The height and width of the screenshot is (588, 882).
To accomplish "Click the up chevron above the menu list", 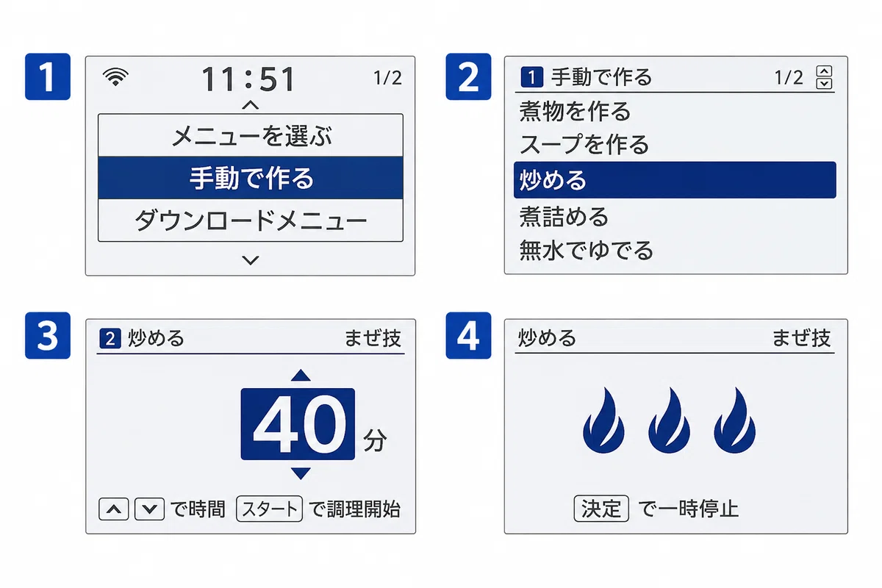I will pos(251,105).
